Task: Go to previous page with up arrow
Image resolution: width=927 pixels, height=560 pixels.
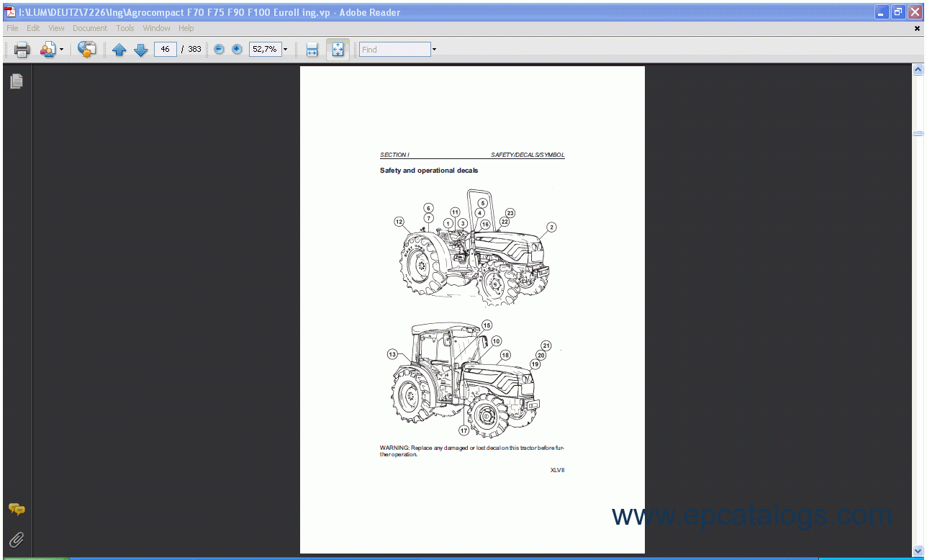Action: point(119,50)
